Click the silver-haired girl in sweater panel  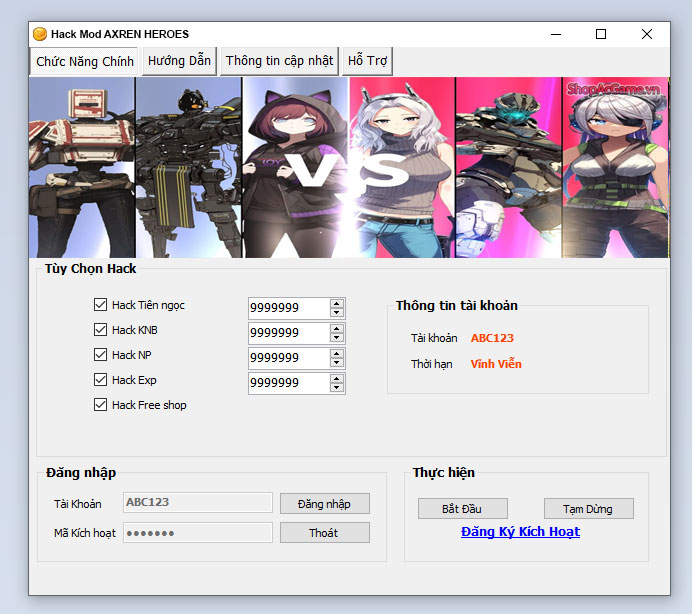pyautogui.click(x=402, y=167)
